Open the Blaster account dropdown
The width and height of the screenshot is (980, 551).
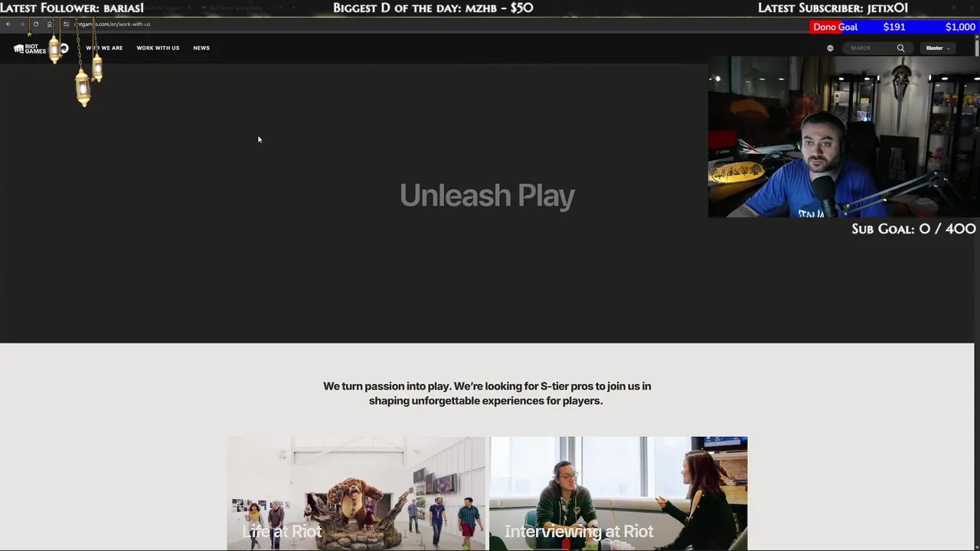point(938,48)
